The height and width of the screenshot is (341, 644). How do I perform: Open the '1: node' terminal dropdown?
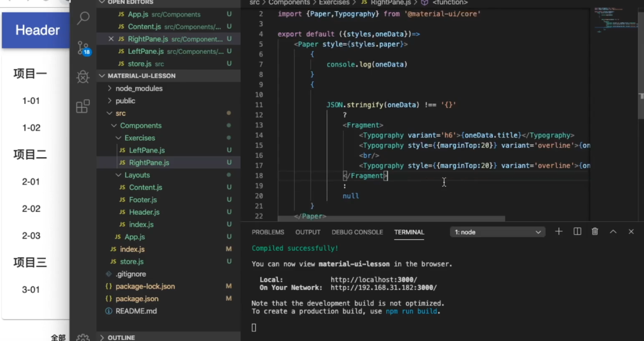point(497,231)
